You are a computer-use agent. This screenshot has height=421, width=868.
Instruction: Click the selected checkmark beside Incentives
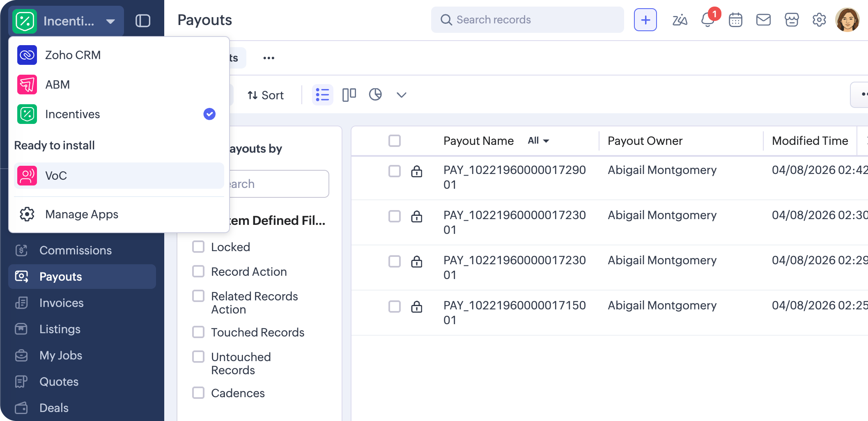(209, 114)
